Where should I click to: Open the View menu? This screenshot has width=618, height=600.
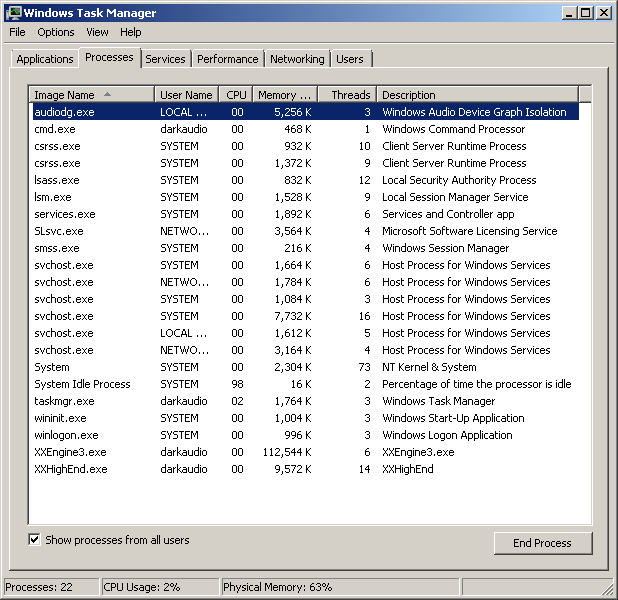tap(97, 32)
